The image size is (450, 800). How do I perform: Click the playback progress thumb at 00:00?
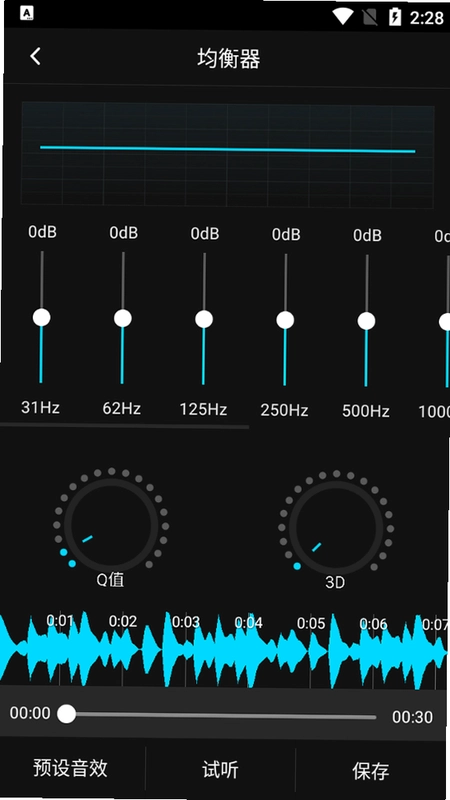(66, 713)
